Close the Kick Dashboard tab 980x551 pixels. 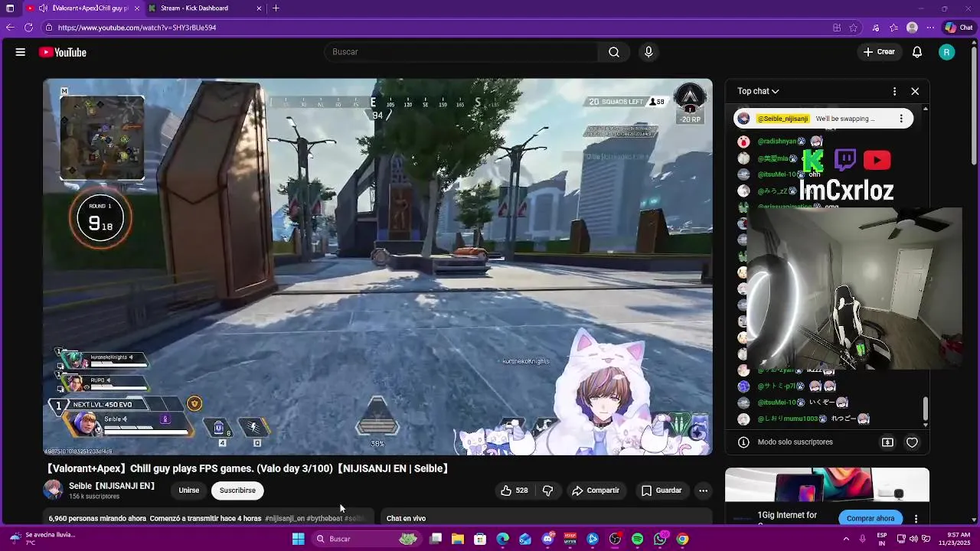click(x=259, y=8)
